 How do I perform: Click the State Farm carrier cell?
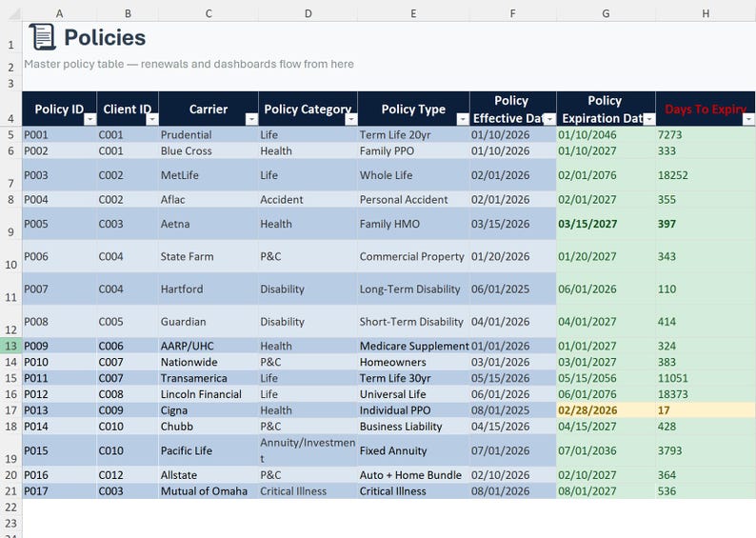click(x=209, y=256)
